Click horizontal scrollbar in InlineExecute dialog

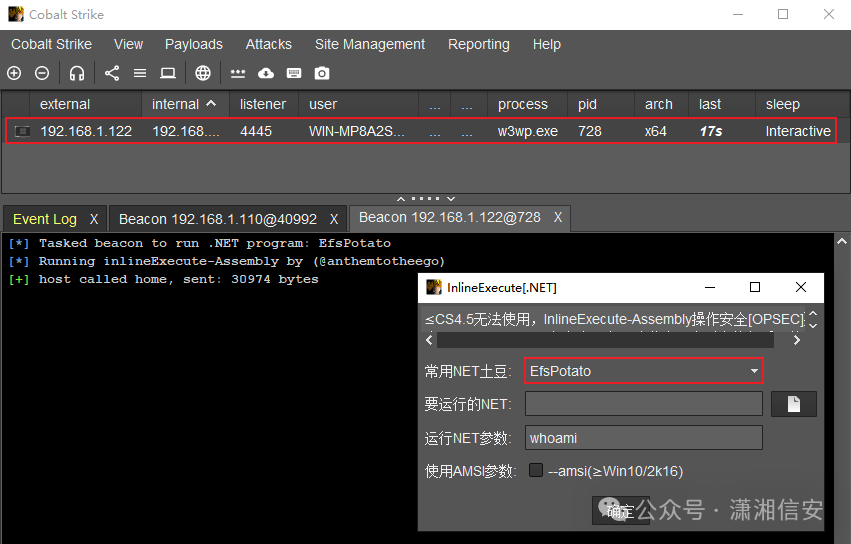pos(605,340)
